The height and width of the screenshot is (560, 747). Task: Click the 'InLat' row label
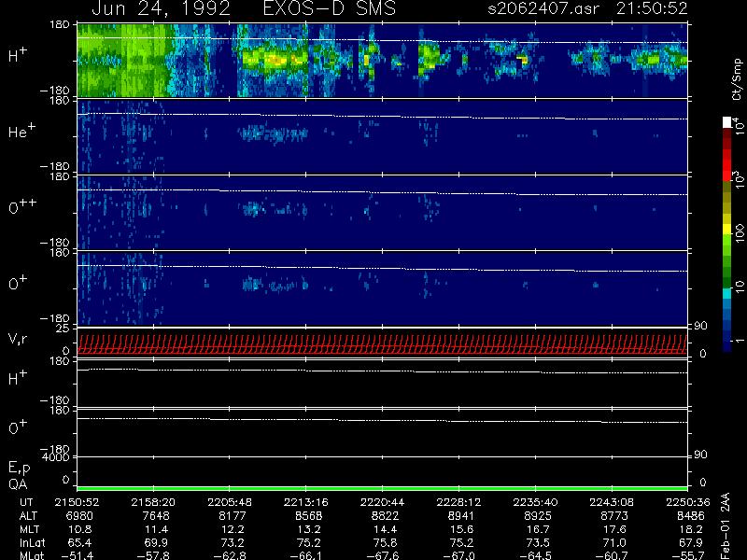click(x=32, y=542)
